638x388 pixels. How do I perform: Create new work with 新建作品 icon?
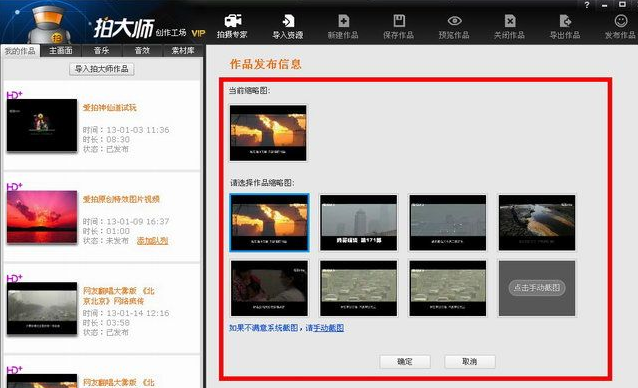343,27
